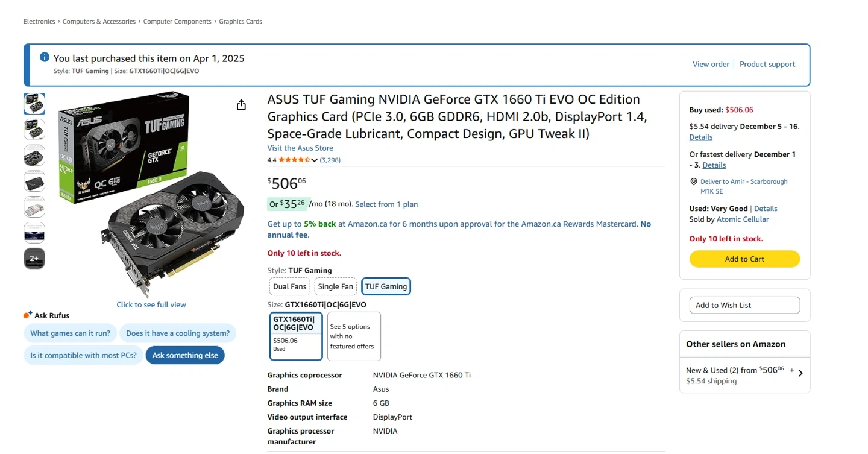
Task: Click the share icon above product image
Action: tap(241, 105)
